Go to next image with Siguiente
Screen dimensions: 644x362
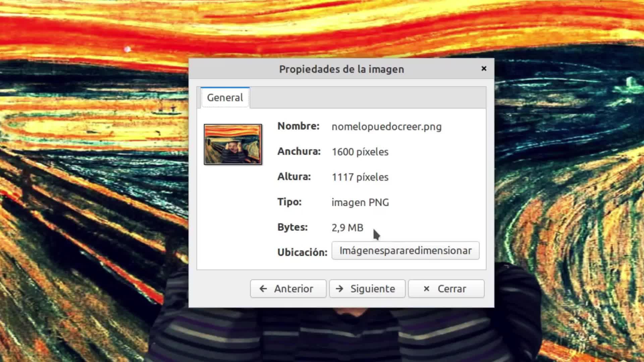367,289
